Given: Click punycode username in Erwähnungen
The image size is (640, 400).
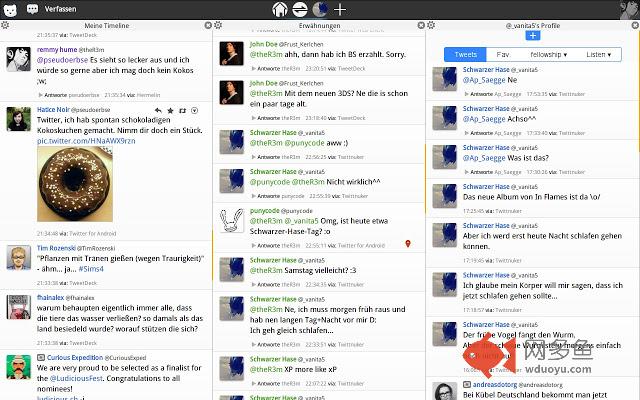Looking at the screenshot, I should pos(264,211).
